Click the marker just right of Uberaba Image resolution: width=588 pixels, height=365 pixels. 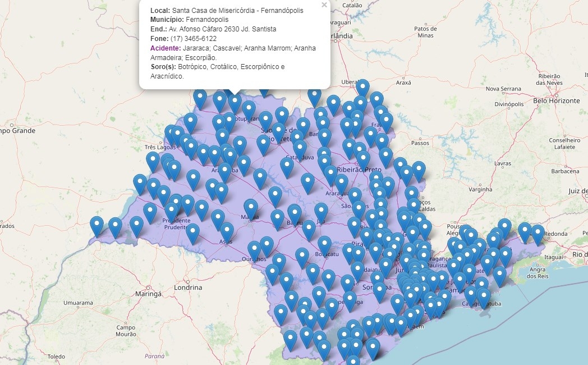(363, 88)
